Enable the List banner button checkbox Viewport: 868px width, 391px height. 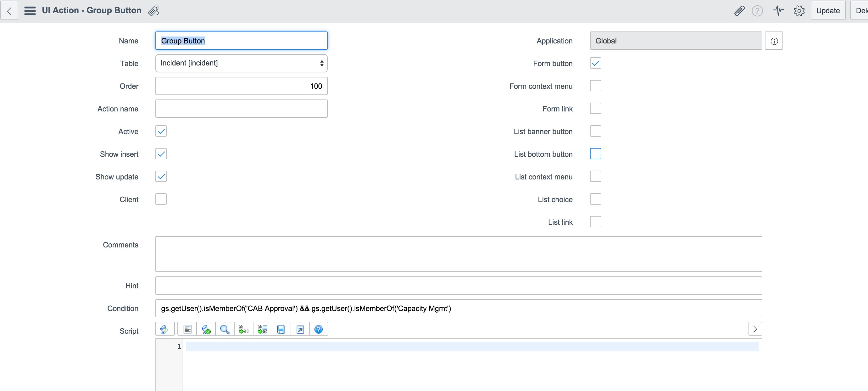pos(595,131)
